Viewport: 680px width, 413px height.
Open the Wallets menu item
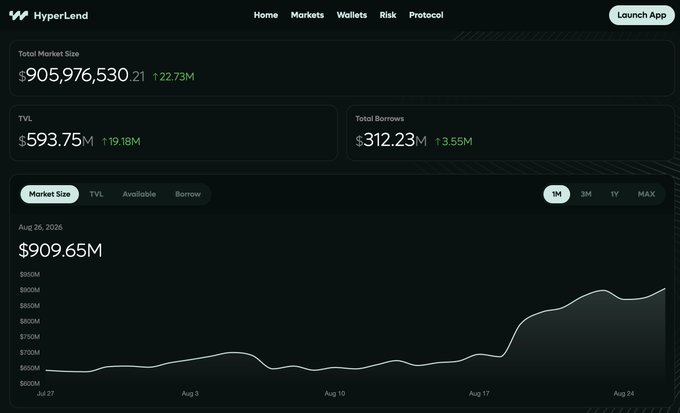coord(352,15)
